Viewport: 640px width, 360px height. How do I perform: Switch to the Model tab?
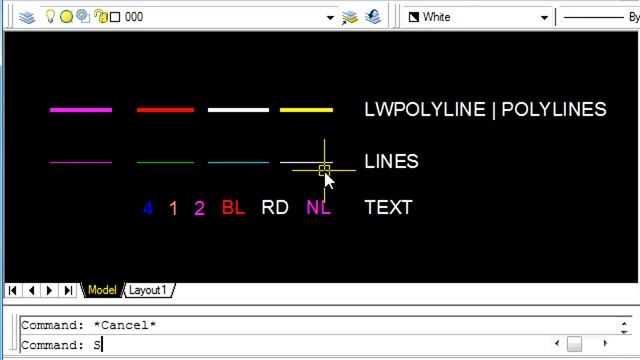click(102, 290)
